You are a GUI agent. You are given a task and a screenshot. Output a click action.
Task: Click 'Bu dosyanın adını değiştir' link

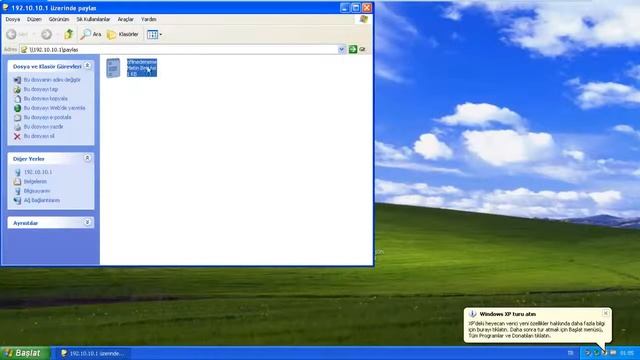pos(52,80)
